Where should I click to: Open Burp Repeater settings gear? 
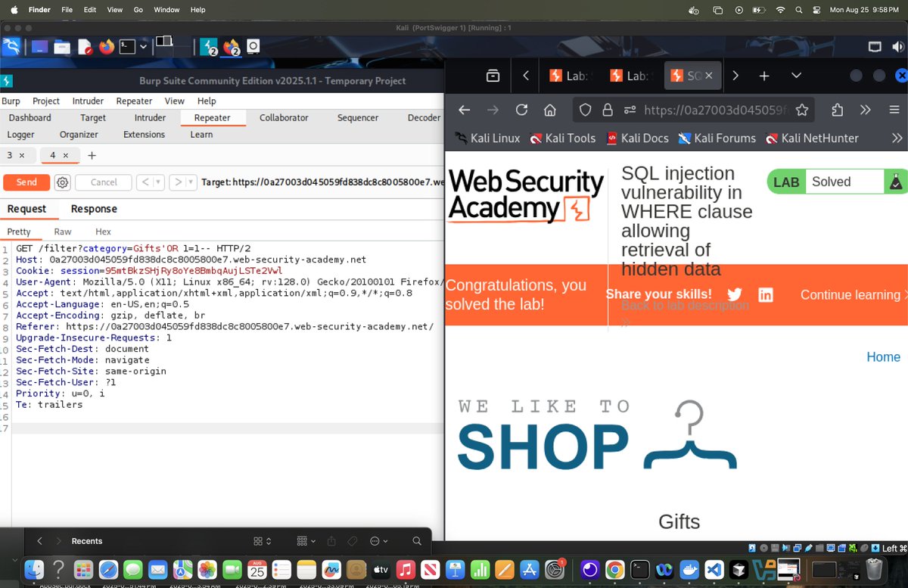coord(63,182)
